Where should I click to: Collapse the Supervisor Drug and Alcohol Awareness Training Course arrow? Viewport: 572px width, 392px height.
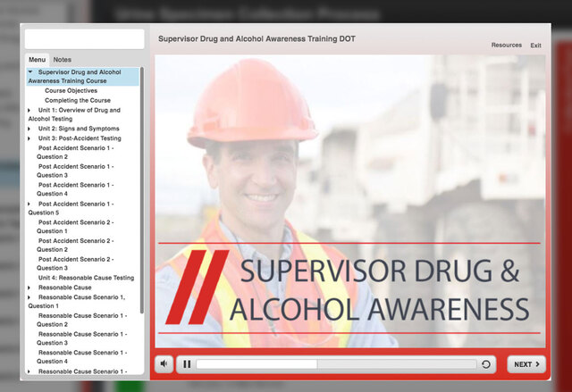(x=30, y=71)
